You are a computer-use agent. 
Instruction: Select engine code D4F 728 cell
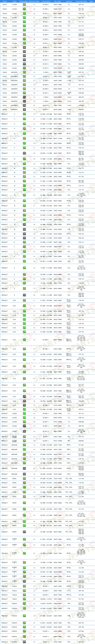81,591
